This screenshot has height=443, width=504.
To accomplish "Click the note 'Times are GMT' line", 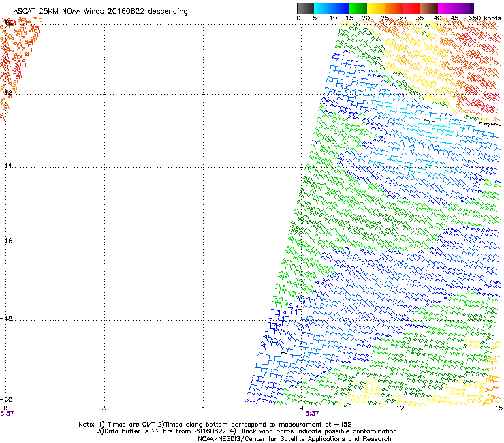I will [x=215, y=425].
